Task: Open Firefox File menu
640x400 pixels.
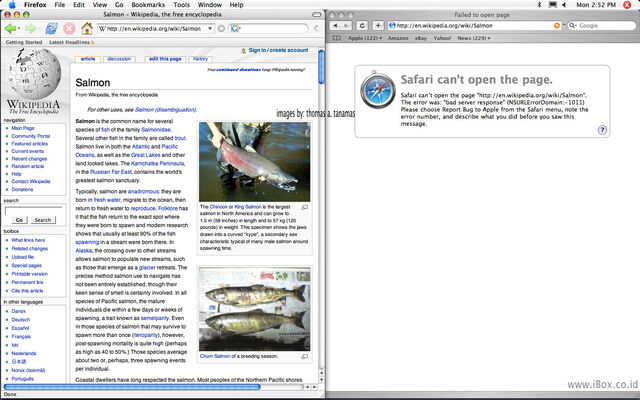Action: [x=60, y=4]
